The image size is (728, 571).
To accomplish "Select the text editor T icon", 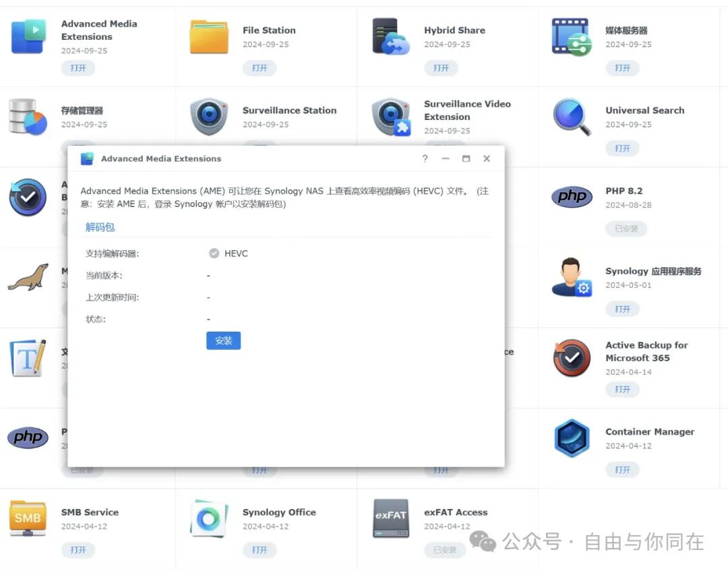I will click(28, 358).
